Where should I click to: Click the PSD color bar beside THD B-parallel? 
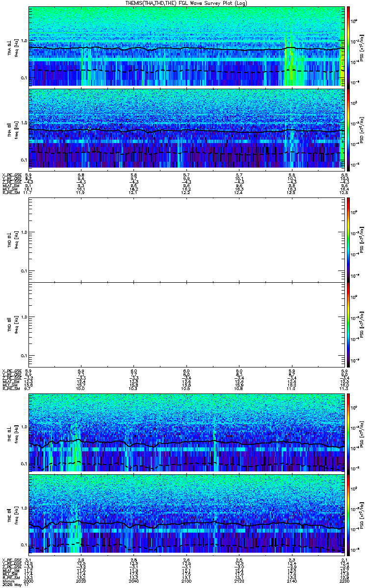pyautogui.click(x=348, y=324)
